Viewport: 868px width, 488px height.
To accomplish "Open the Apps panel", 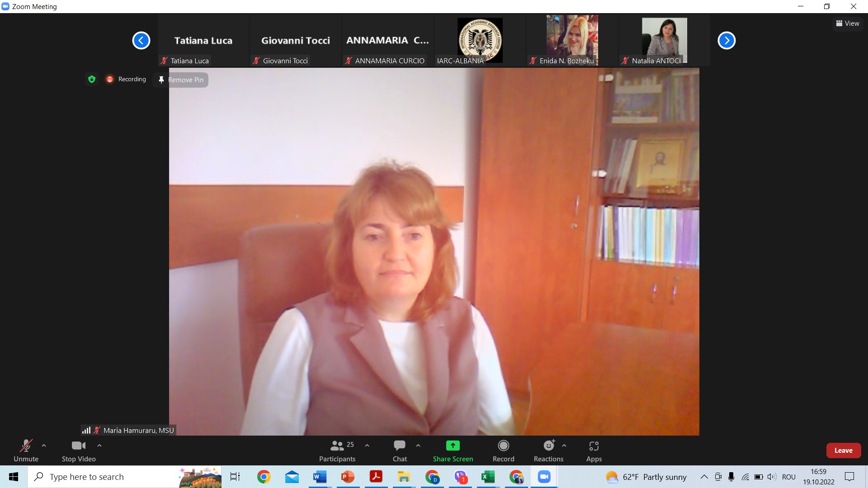I will point(594,450).
